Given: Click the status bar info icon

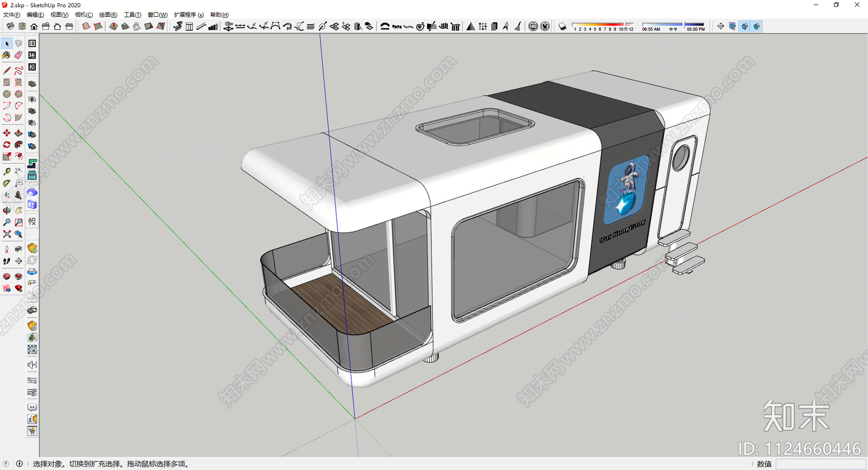Looking at the screenshot, I should click(x=20, y=463).
